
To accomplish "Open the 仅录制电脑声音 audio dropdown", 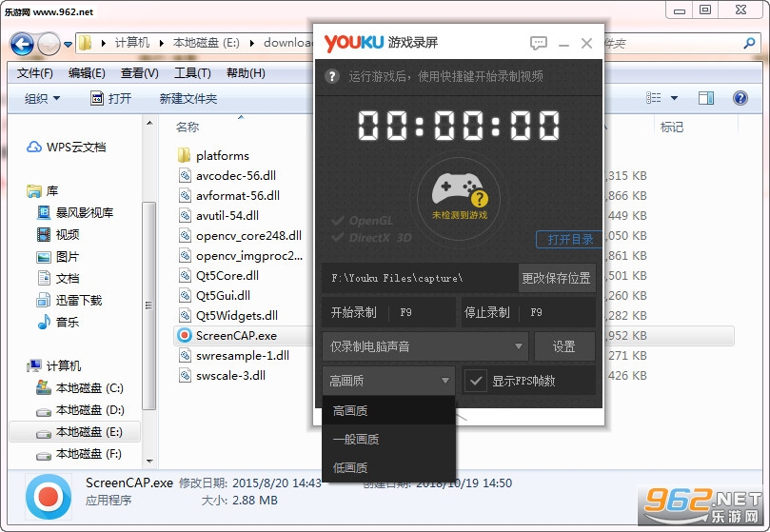I will 424,346.
